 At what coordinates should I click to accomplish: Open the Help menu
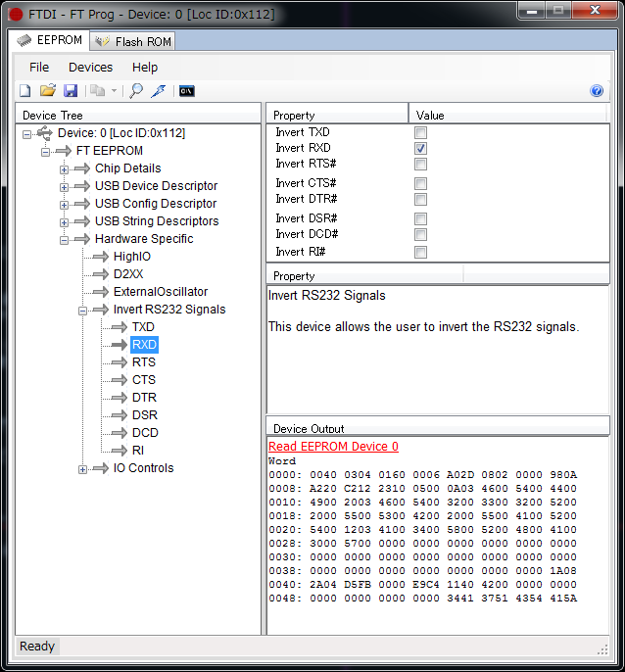[x=145, y=68]
